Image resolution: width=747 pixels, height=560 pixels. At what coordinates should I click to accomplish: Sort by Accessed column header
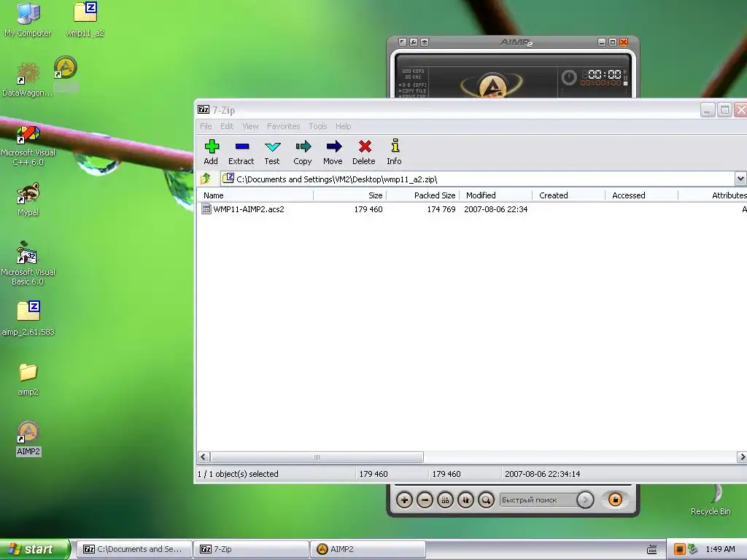[x=642, y=195]
